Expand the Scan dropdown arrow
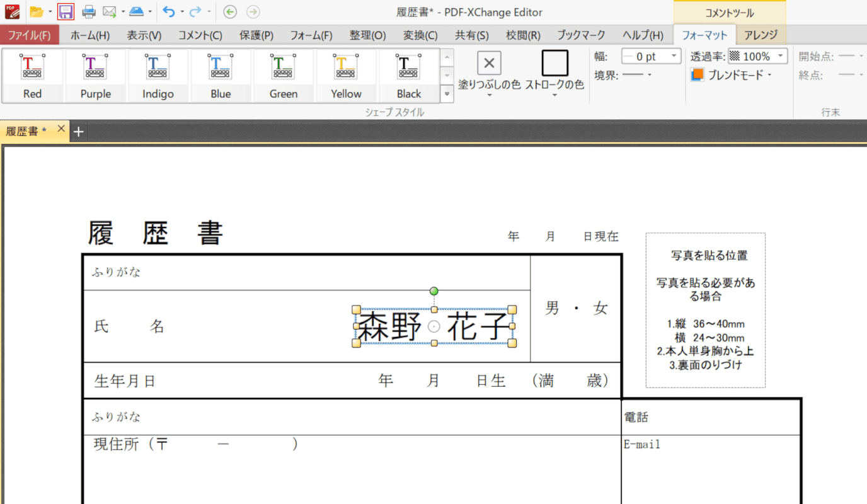Viewport: 867px width, 504px height. pos(150,12)
